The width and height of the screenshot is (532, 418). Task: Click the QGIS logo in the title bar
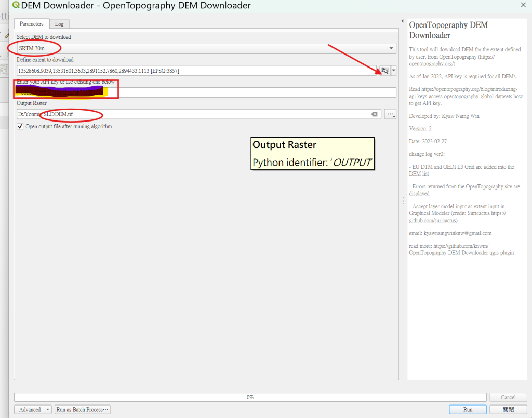tap(16, 5)
